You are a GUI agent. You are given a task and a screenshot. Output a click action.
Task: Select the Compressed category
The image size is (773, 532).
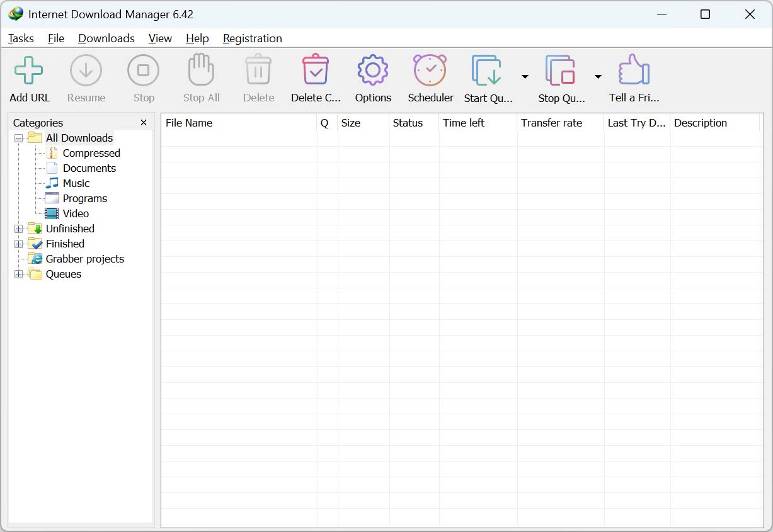coord(91,153)
